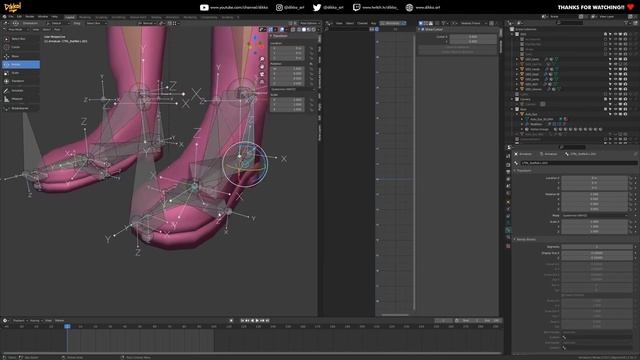Open the File menu
The image size is (640, 360).
click(11, 17)
